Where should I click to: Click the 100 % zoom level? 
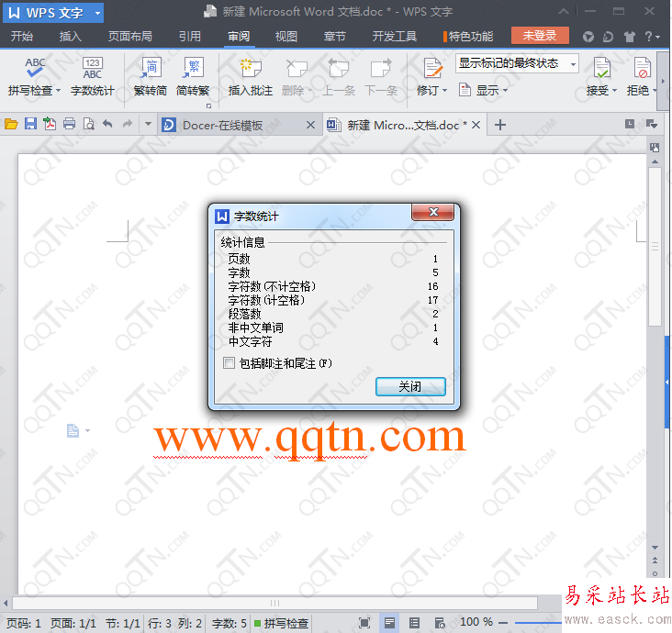476,622
